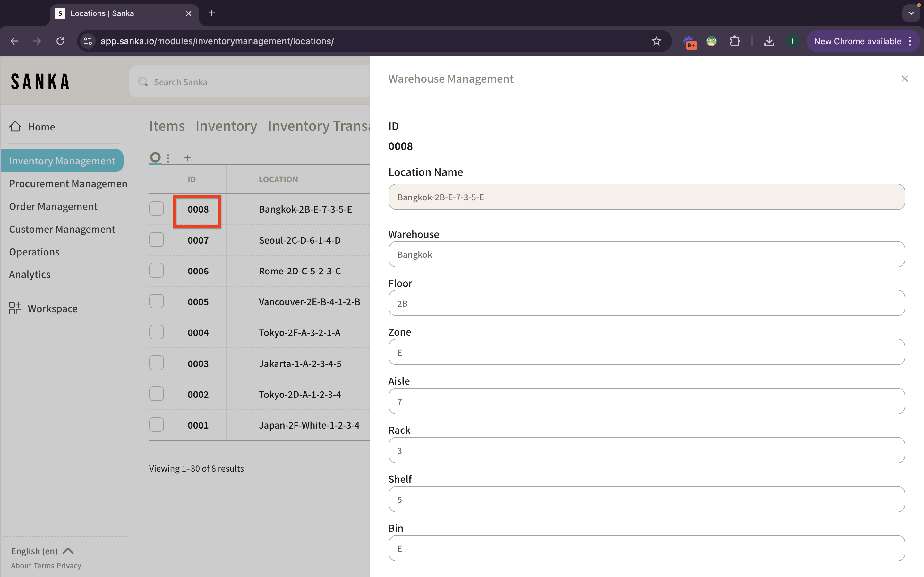The height and width of the screenshot is (577, 924).
Task: Reload the page
Action: point(60,41)
